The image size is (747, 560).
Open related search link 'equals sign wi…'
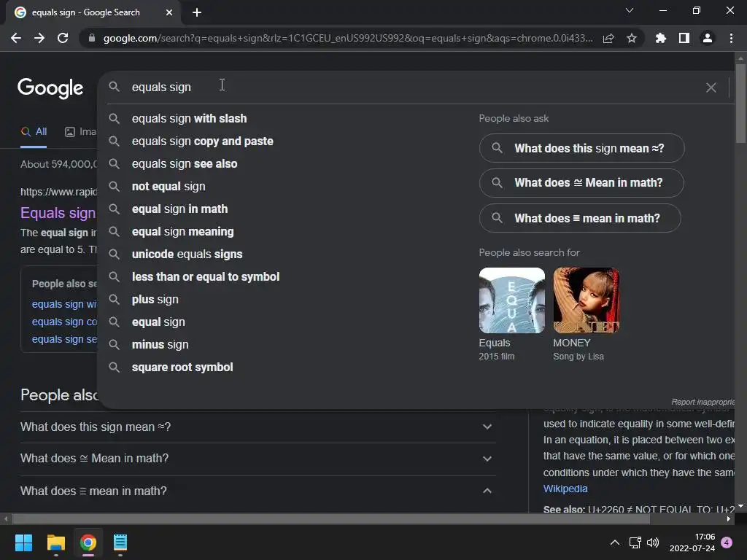64,304
